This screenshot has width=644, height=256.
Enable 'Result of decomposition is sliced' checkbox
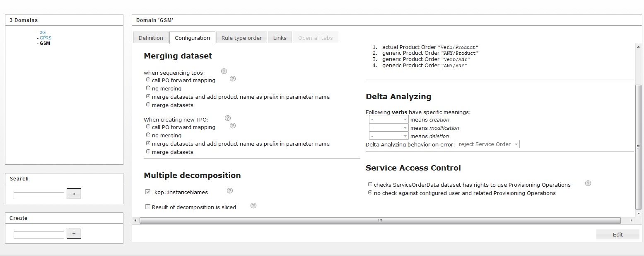click(x=148, y=207)
